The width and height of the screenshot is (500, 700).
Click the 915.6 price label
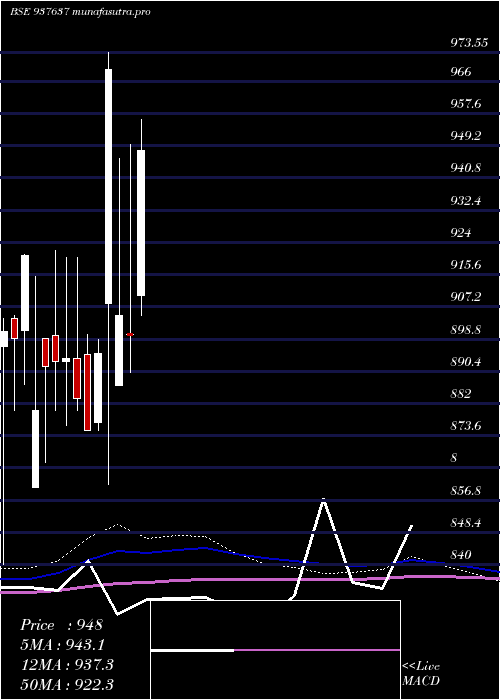(x=466, y=265)
